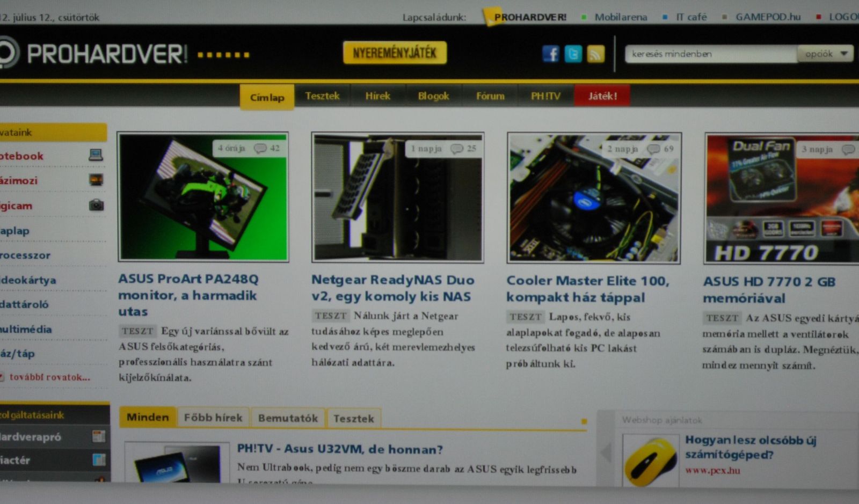
Task: Switch to Bemutatók filter tab
Action: [x=288, y=418]
